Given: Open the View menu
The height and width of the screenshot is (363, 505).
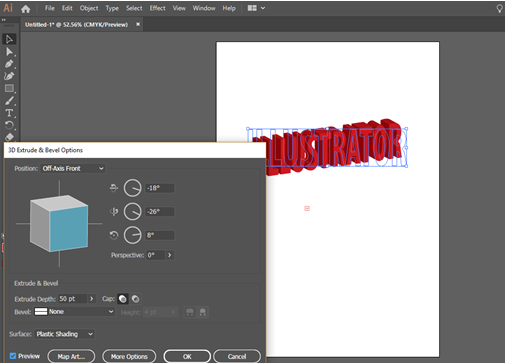Looking at the screenshot, I should [179, 8].
